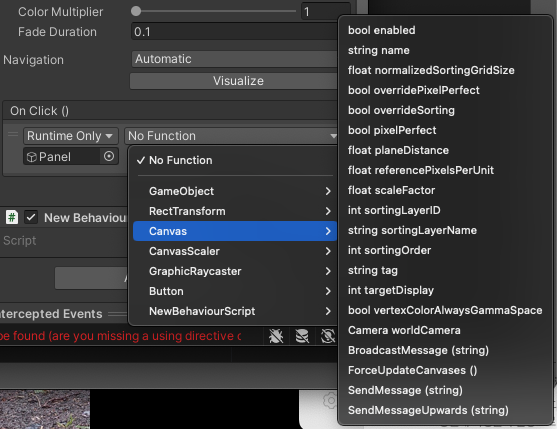
Task: Toggle the New Behaviour script enabled checkbox
Action: pos(31,217)
